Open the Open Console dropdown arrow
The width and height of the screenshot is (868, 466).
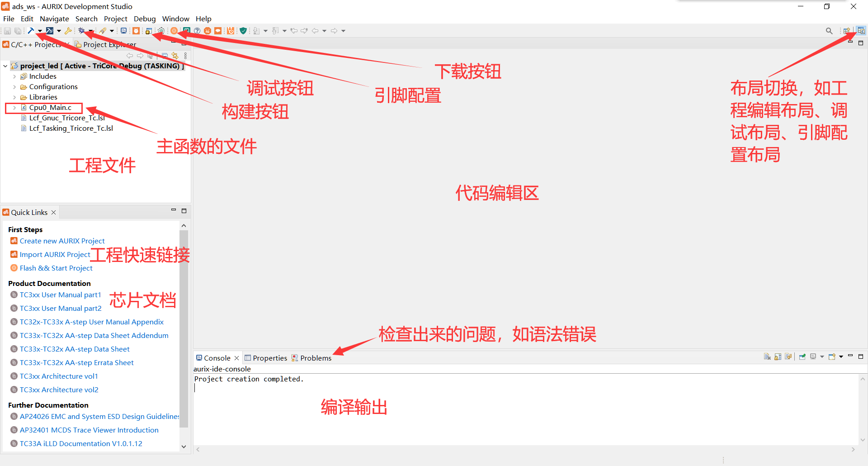[841, 357]
